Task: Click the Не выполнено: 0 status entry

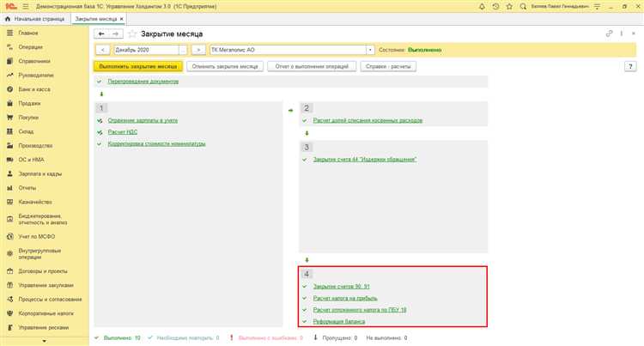Action: pyautogui.click(x=386, y=337)
